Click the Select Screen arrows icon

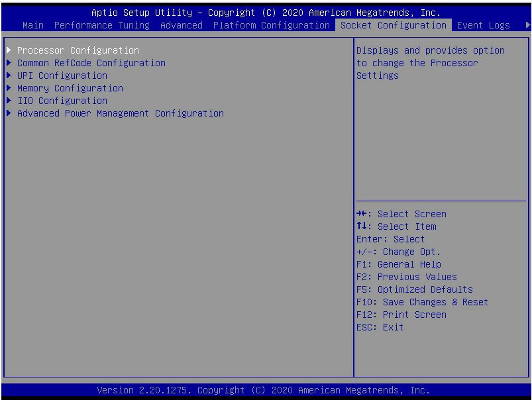click(x=361, y=214)
